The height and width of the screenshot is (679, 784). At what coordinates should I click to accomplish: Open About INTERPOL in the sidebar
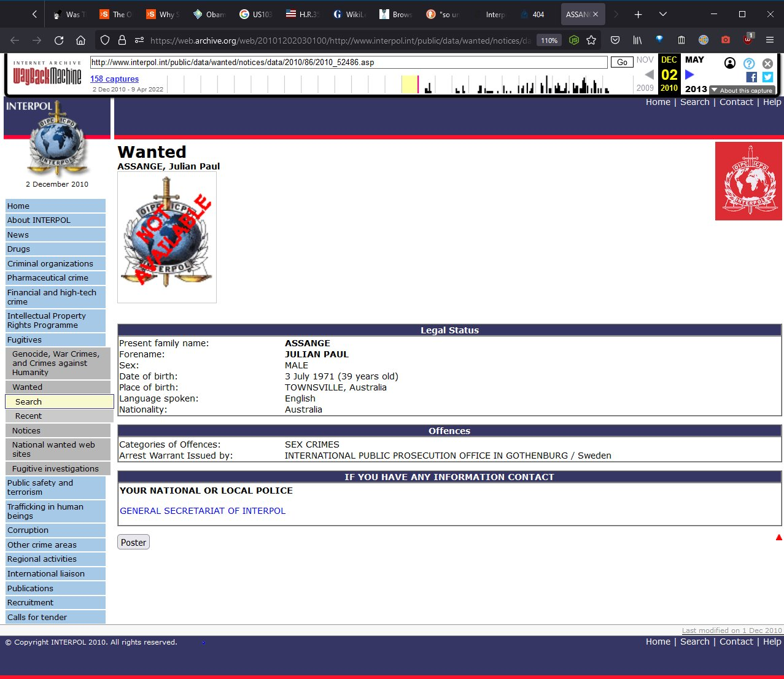point(55,220)
